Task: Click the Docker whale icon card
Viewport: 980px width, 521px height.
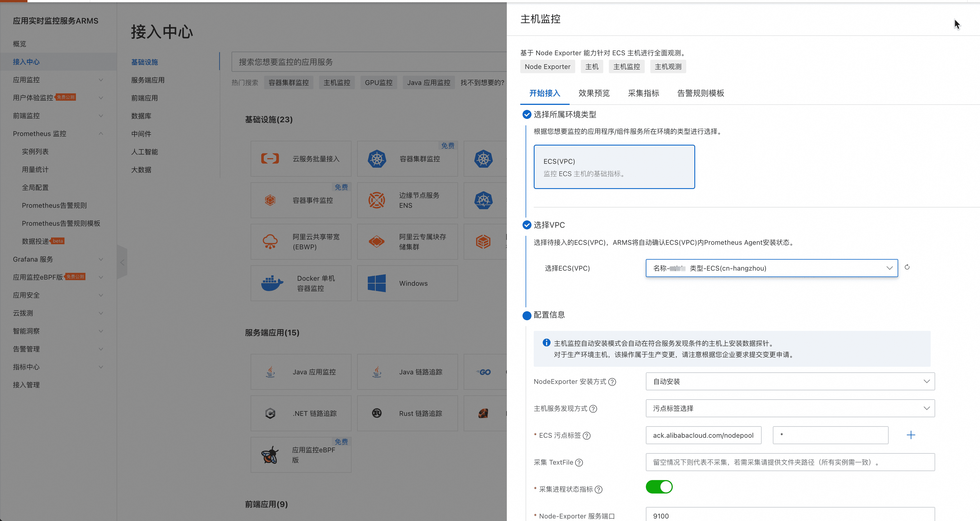Action: (x=272, y=283)
